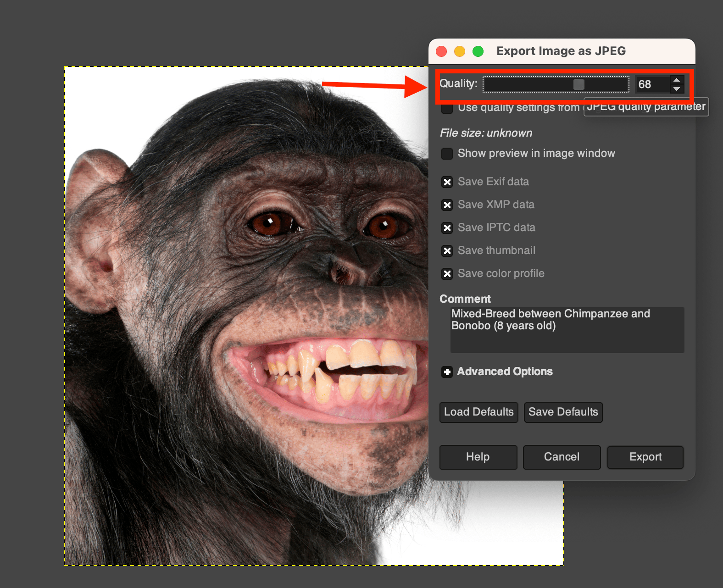Click the Load Defaults button
Screen dimensions: 723x588
[479, 412]
